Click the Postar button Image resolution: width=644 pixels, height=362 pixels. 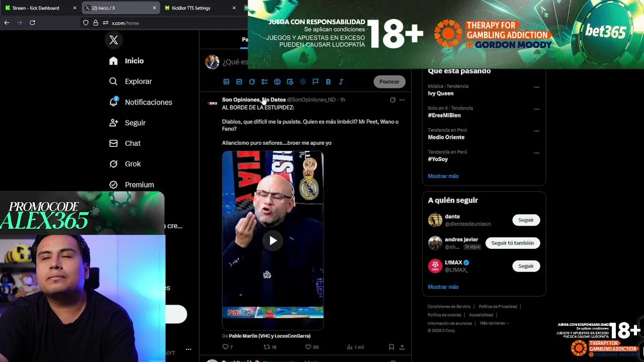(x=389, y=81)
